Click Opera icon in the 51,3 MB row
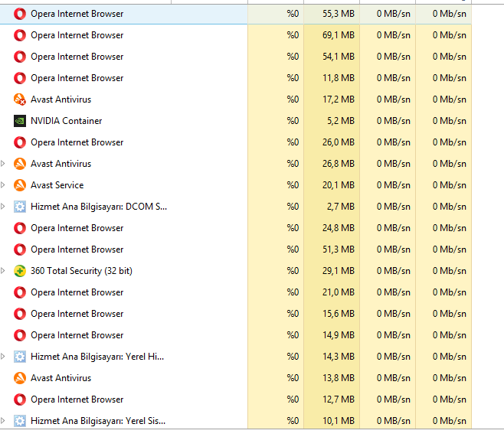 [x=20, y=249]
